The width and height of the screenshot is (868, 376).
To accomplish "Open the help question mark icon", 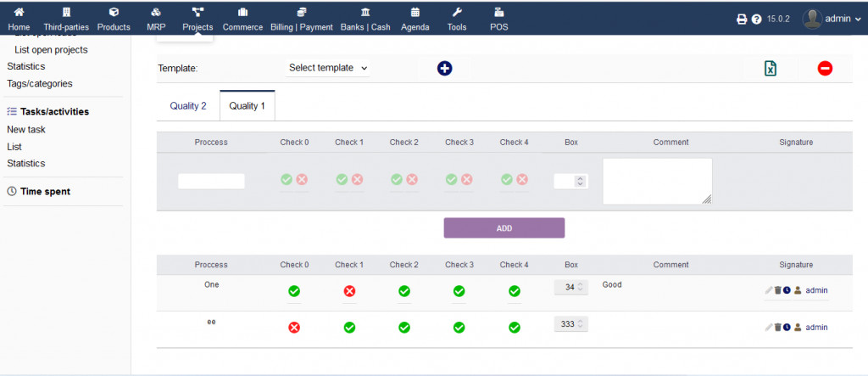I will pos(756,19).
